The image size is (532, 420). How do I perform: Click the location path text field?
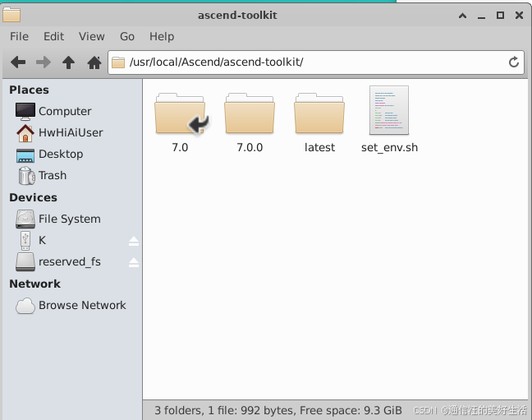[316, 62]
